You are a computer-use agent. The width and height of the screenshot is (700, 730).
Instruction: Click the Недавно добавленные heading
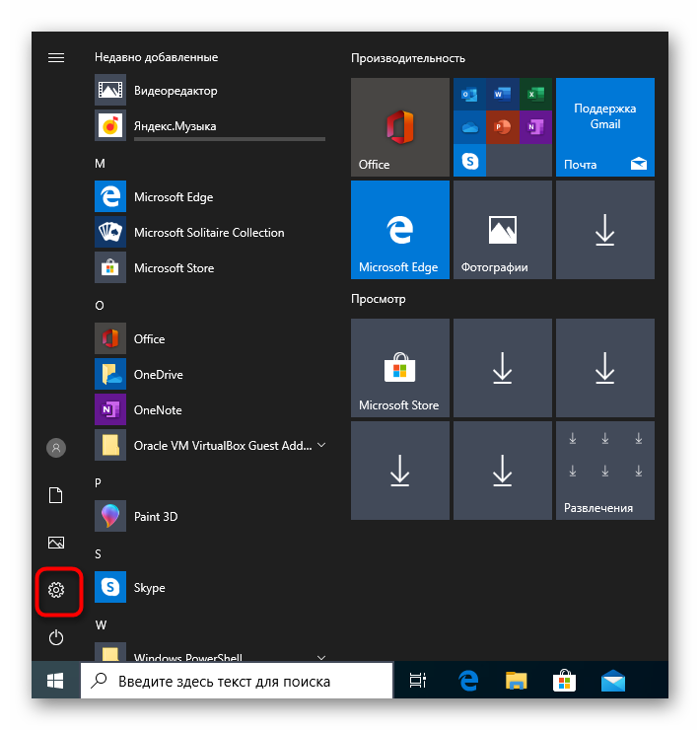tap(157, 57)
